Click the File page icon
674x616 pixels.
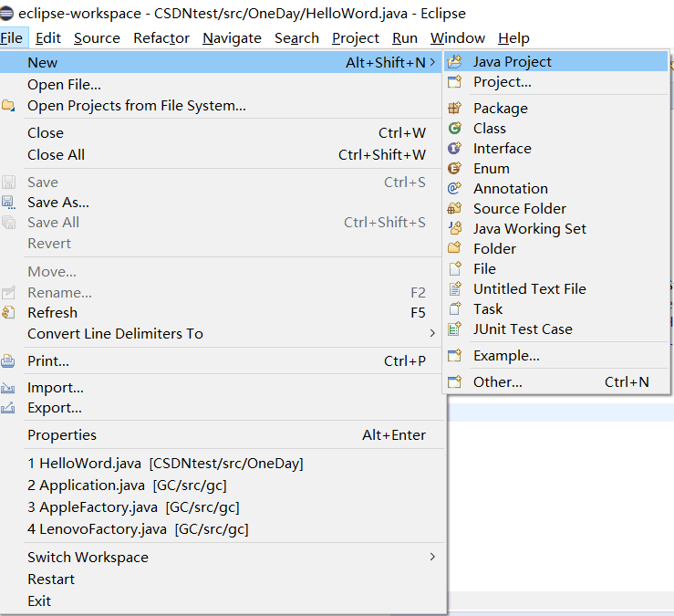pyautogui.click(x=454, y=269)
